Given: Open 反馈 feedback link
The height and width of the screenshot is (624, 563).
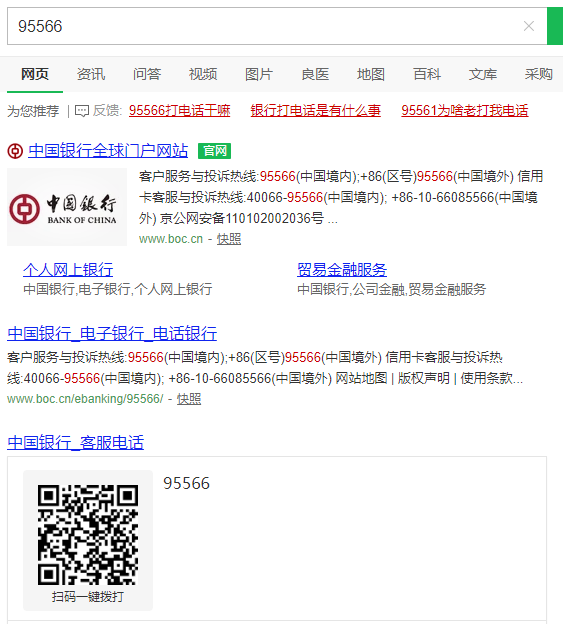Looking at the screenshot, I should click(107, 111).
